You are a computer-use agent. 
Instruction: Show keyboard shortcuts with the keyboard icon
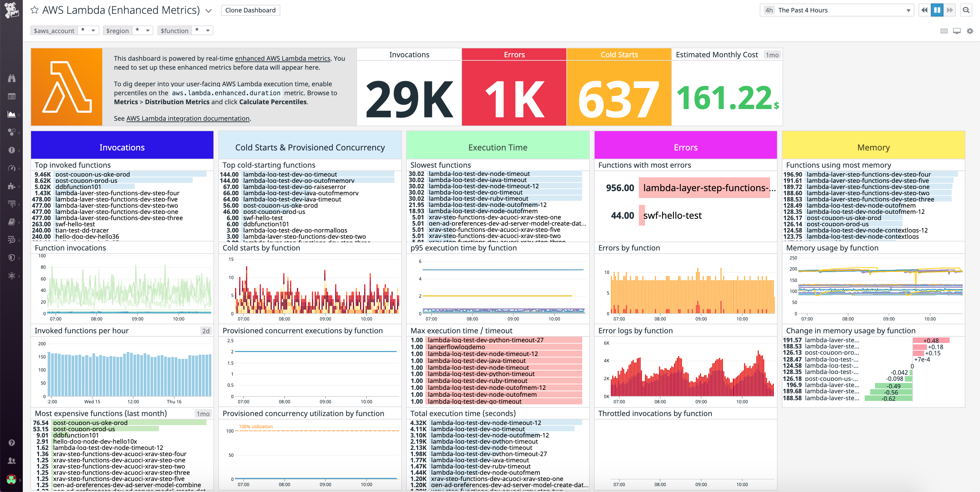click(x=945, y=31)
